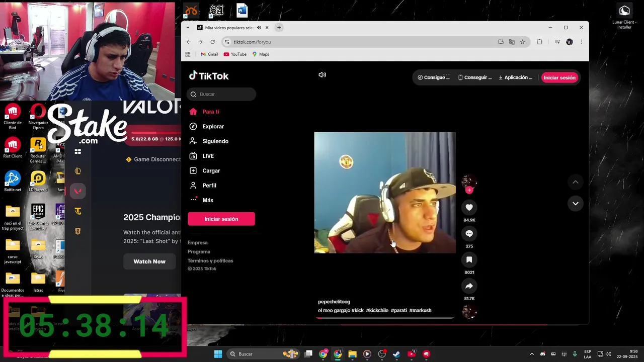Go to previous video with up arrow
This screenshot has height=362, width=644.
coord(575,182)
